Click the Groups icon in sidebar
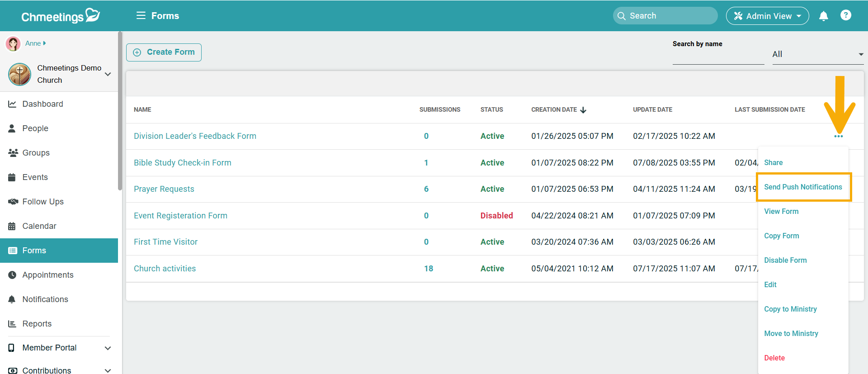Viewport: 868px width, 374px height. pos(13,153)
